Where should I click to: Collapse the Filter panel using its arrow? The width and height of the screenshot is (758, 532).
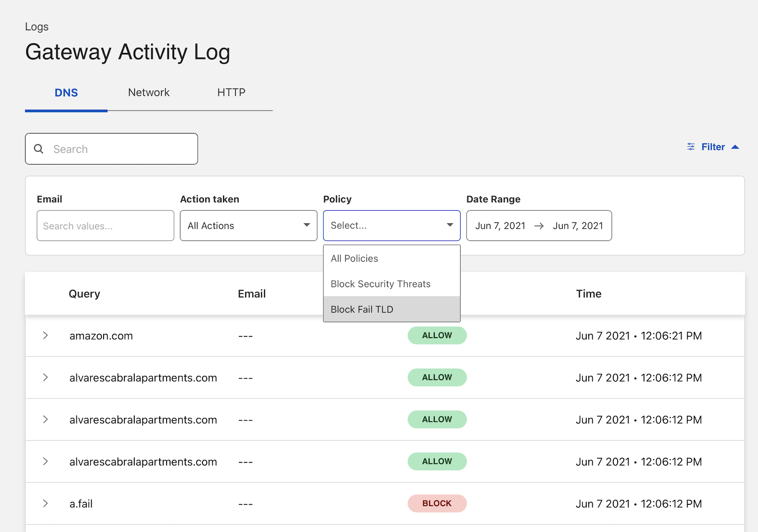tap(735, 147)
